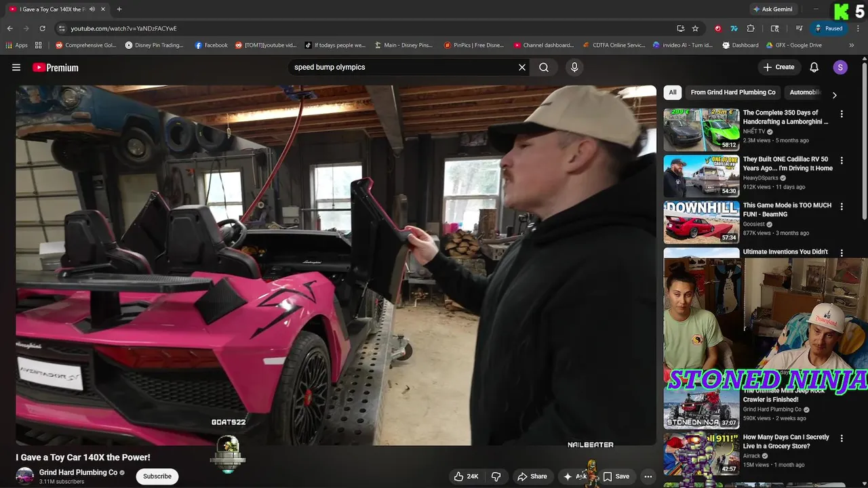Go back with browser back arrow
The height and width of the screenshot is (488, 868).
9,28
